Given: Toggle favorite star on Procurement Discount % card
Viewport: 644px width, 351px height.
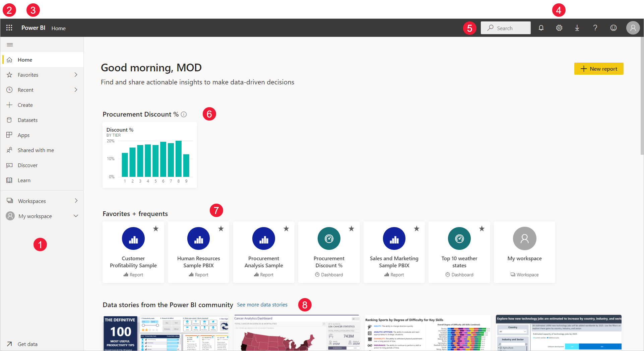Looking at the screenshot, I should tap(351, 229).
